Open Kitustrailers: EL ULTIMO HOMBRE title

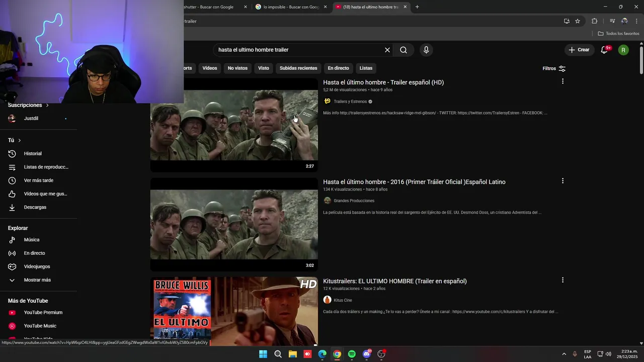click(x=395, y=281)
